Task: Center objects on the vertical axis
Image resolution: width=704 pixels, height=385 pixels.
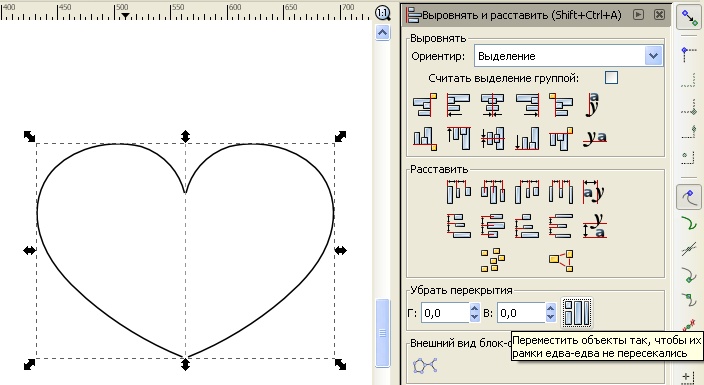Action: (493, 105)
